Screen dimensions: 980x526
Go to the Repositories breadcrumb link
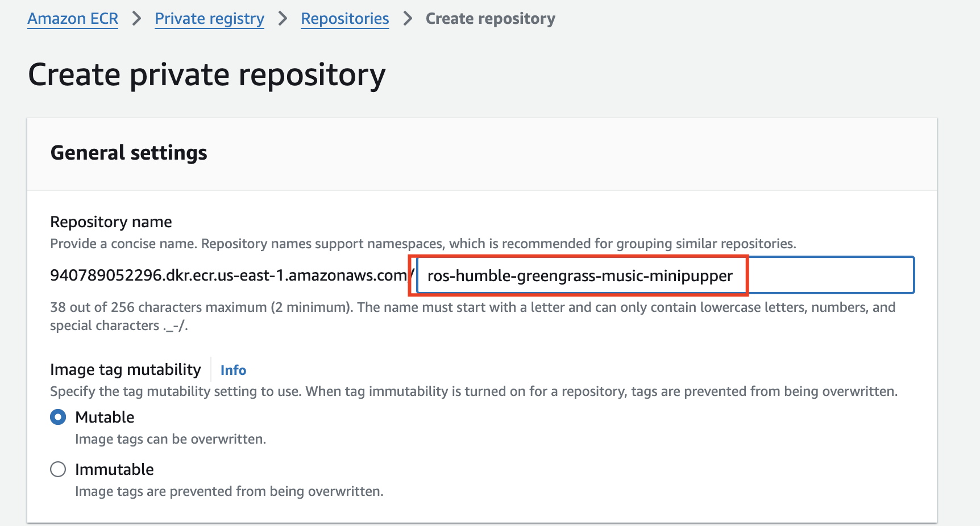344,19
